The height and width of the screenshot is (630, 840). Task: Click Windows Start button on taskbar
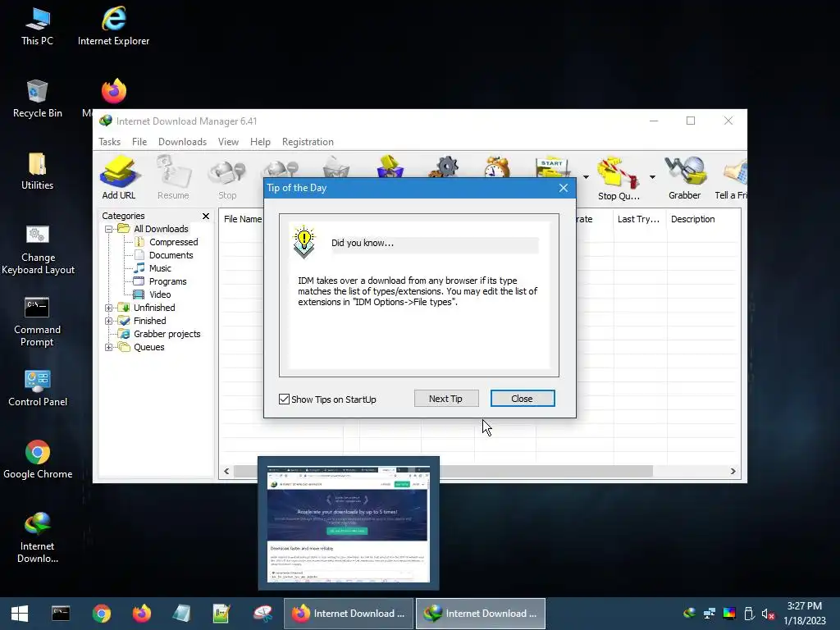[20, 614]
